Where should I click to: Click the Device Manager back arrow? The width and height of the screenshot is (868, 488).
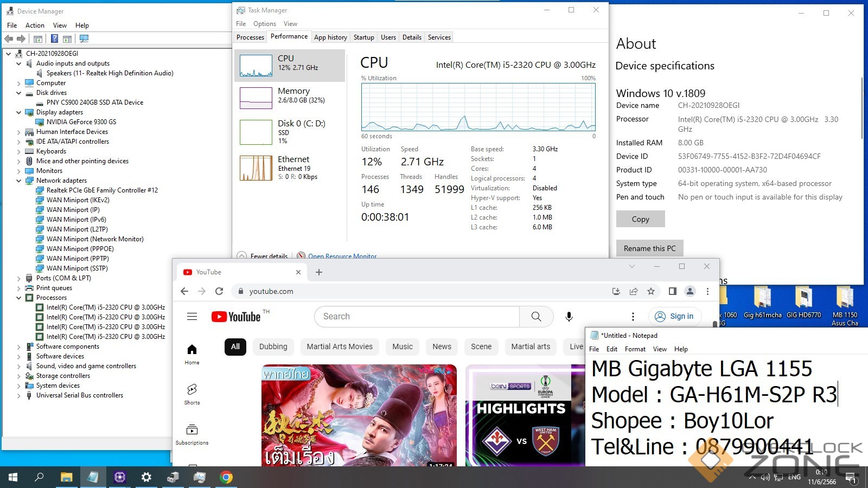click(9, 38)
